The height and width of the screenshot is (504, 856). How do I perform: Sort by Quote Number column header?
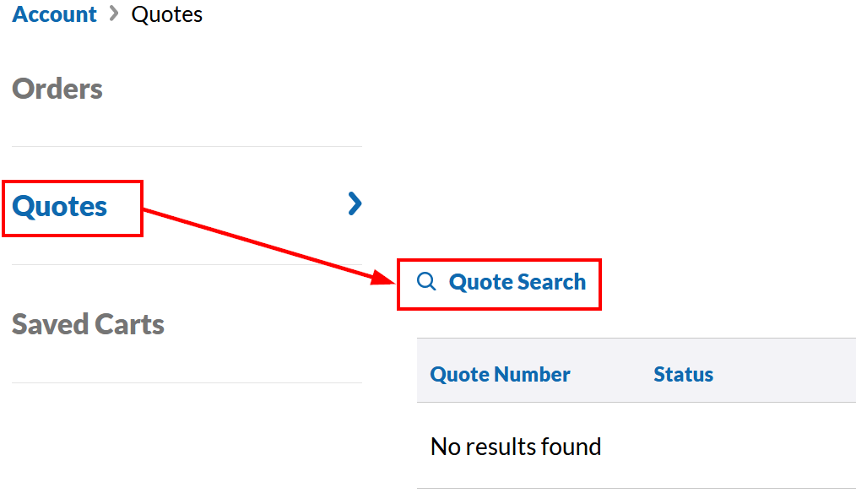pos(500,374)
